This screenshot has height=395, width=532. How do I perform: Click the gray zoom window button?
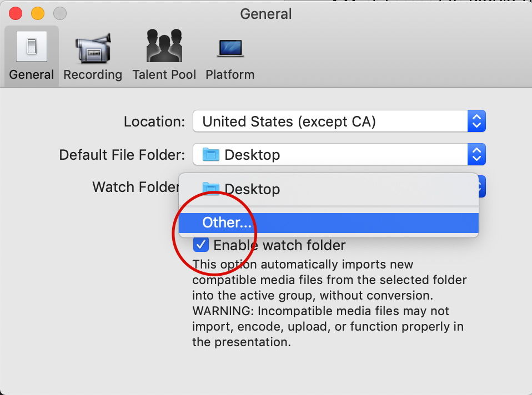point(59,14)
